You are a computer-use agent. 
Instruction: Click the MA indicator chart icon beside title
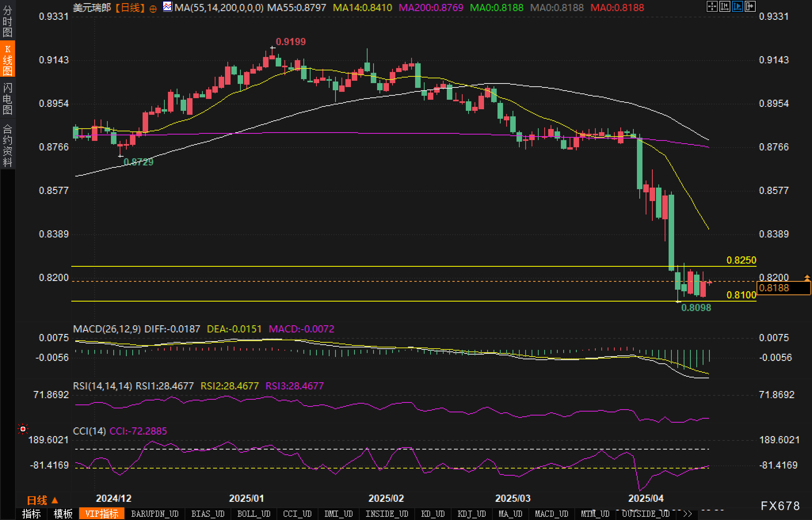168,7
